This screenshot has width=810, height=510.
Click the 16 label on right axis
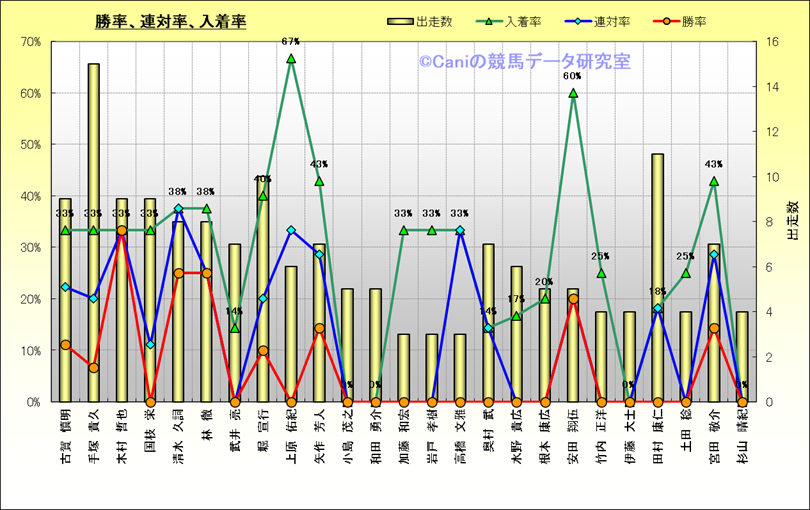(773, 42)
